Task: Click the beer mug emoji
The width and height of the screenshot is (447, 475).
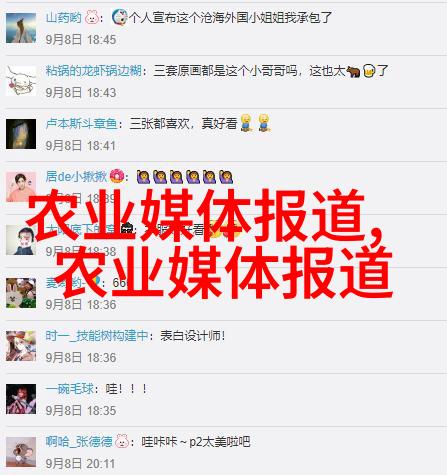Action: click(x=369, y=71)
